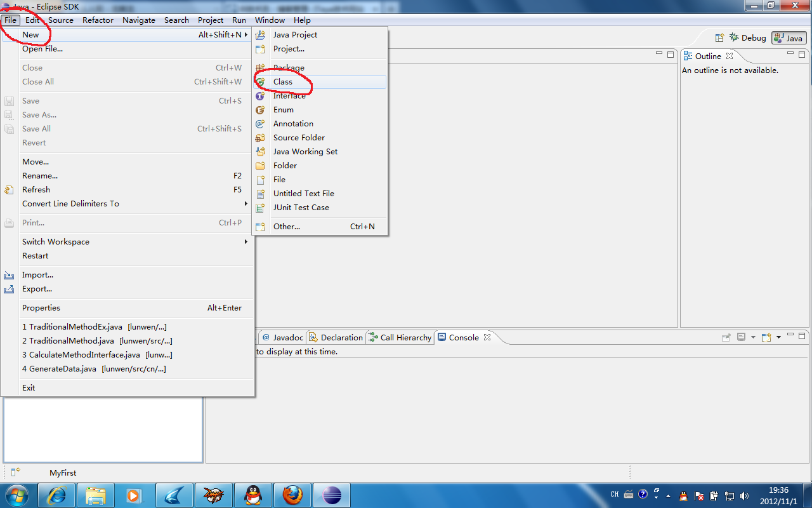Open the Source menu
The width and height of the screenshot is (812, 508).
click(x=61, y=20)
